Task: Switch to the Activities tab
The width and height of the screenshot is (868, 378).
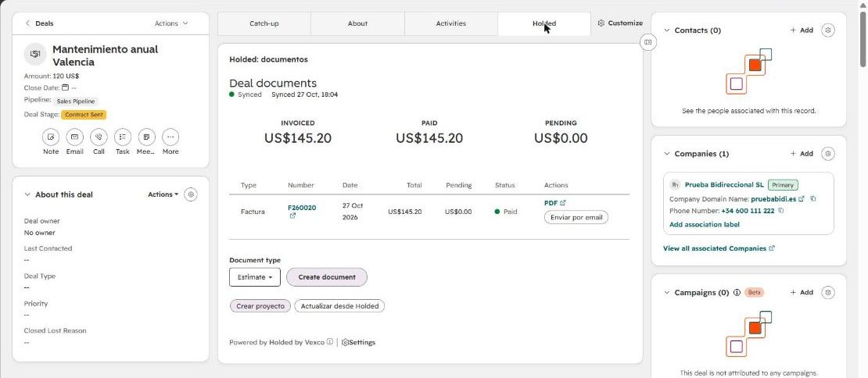Action: [450, 23]
